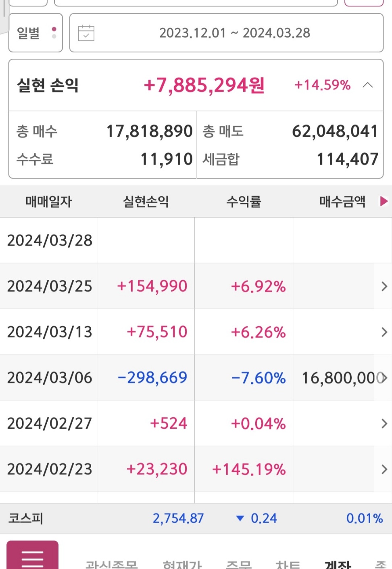This screenshot has width=392, height=569.
Task: Open details arrow for 2024/03/06 row
Action: tap(384, 378)
